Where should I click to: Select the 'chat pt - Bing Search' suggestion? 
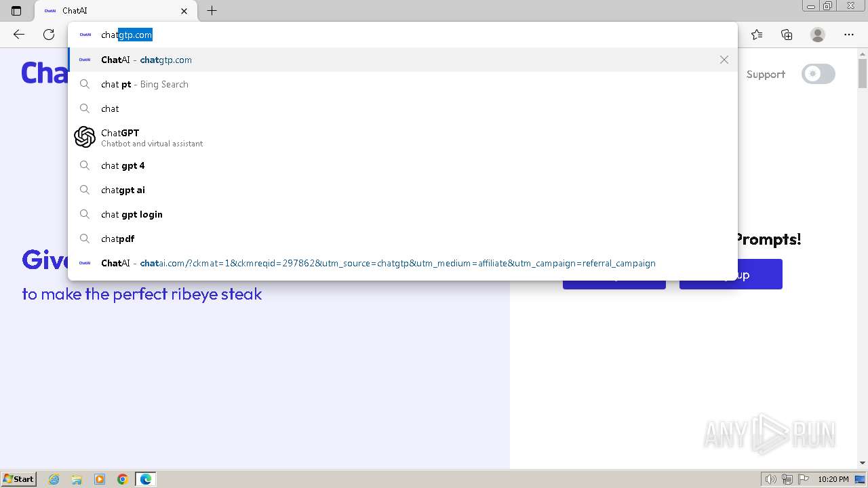(403, 84)
